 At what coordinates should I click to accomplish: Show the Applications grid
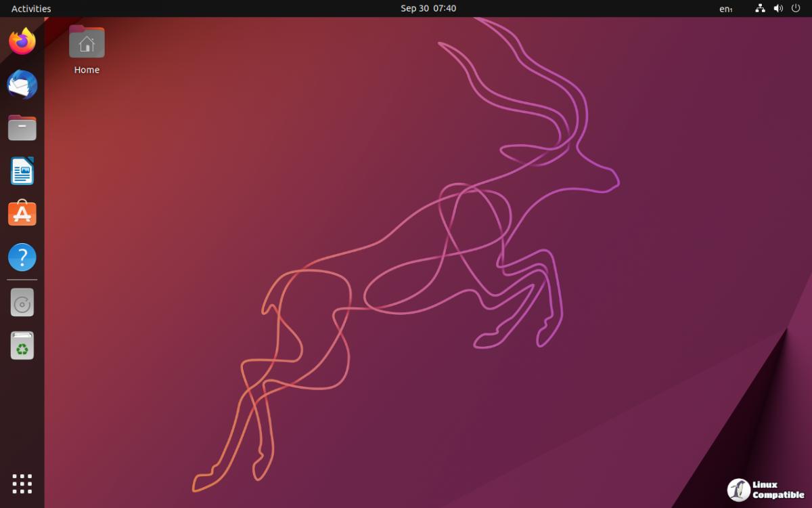pyautogui.click(x=22, y=483)
